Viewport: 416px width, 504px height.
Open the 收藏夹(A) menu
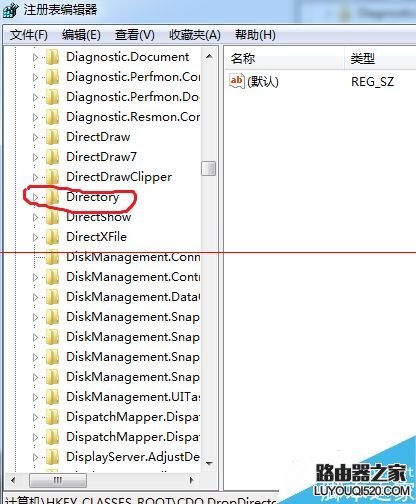point(195,35)
